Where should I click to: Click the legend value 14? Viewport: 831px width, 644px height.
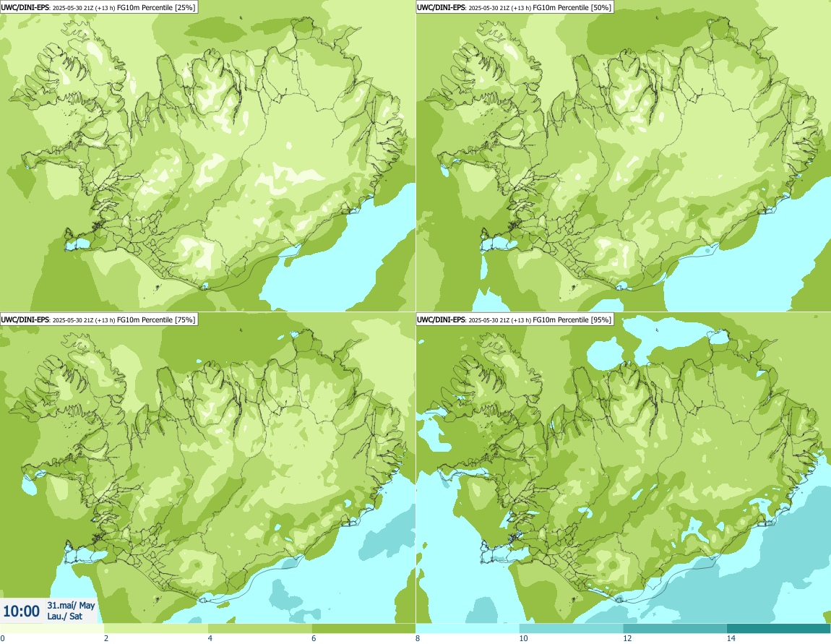coord(731,638)
